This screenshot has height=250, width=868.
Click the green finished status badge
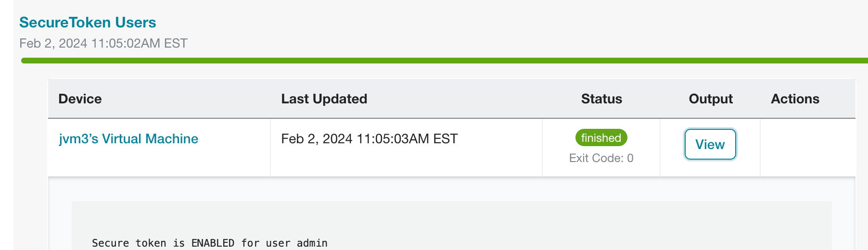point(601,138)
